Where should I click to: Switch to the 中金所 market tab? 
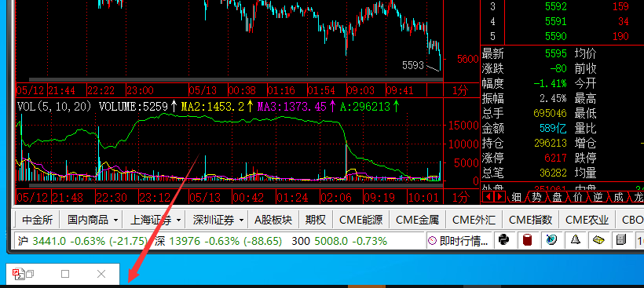38,221
